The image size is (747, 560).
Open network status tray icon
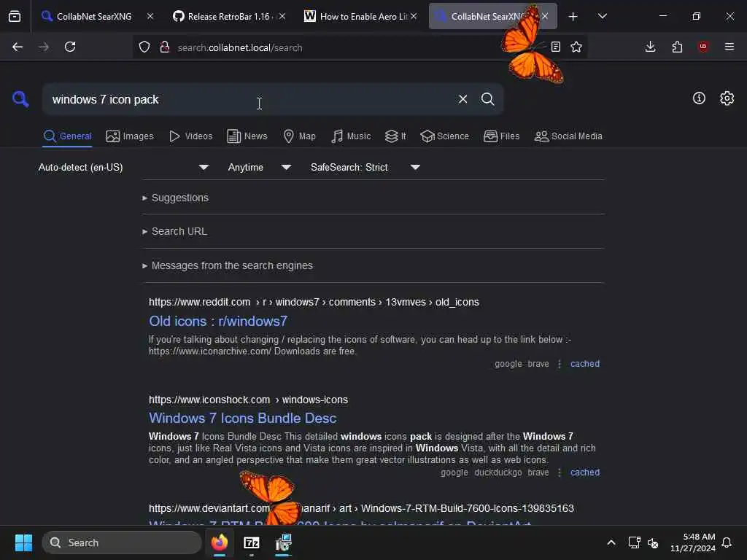click(634, 542)
